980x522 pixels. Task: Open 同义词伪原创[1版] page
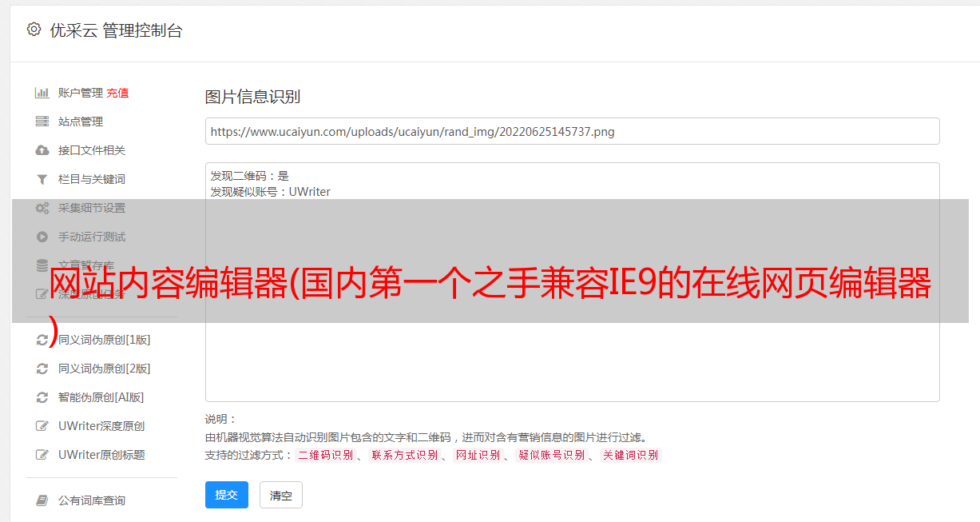coord(104,340)
